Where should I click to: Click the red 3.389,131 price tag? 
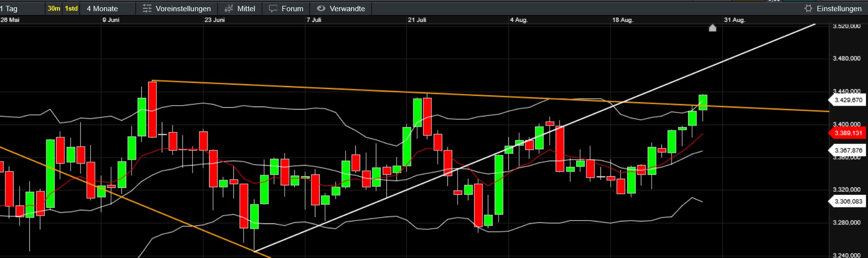point(847,133)
